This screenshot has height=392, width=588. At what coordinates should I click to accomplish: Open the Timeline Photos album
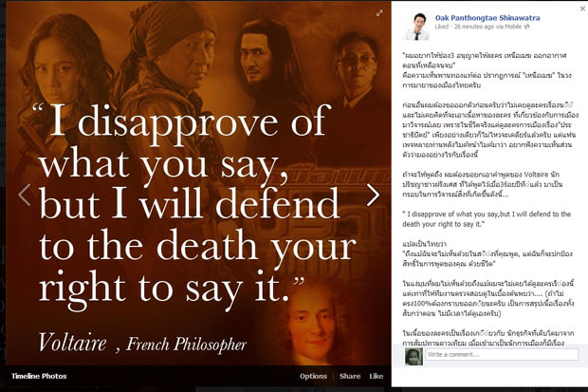tap(39, 376)
